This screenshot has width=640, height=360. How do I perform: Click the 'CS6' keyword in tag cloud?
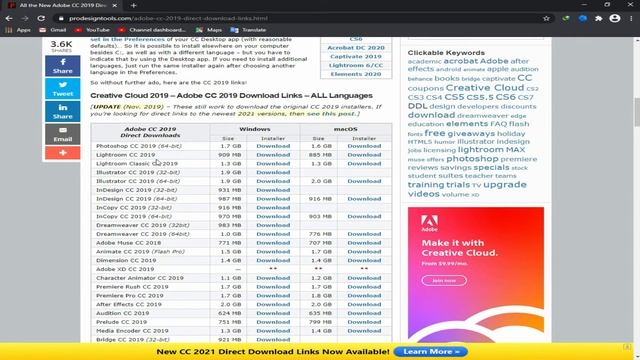point(505,97)
